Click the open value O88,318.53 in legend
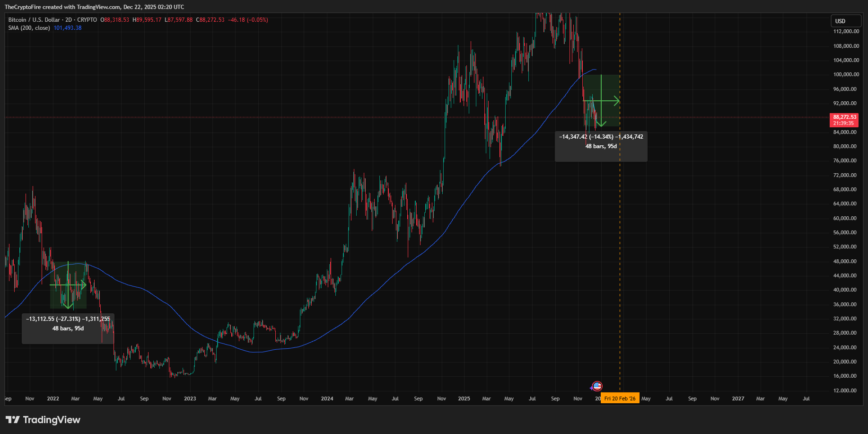Image resolution: width=868 pixels, height=434 pixels. click(x=114, y=20)
